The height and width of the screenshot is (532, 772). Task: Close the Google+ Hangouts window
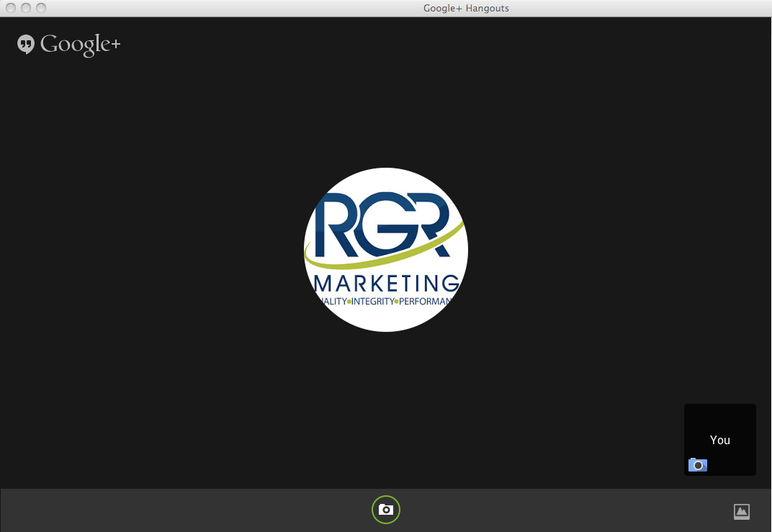[11, 8]
